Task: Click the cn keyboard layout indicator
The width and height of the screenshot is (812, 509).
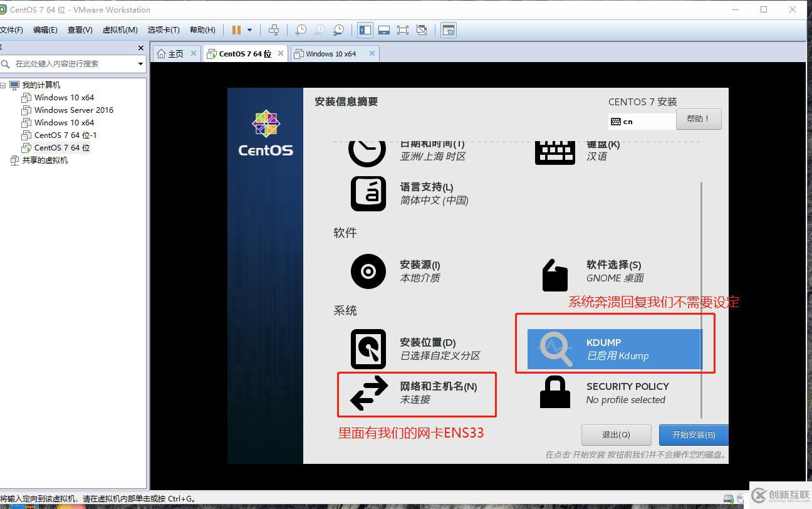Action: [642, 122]
